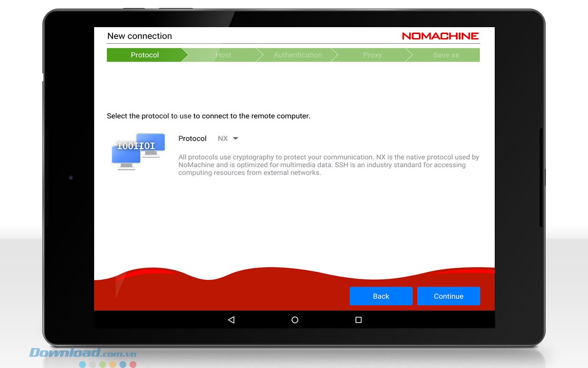The image size is (588, 368).
Task: Go to the Authentication step
Action: pos(298,55)
